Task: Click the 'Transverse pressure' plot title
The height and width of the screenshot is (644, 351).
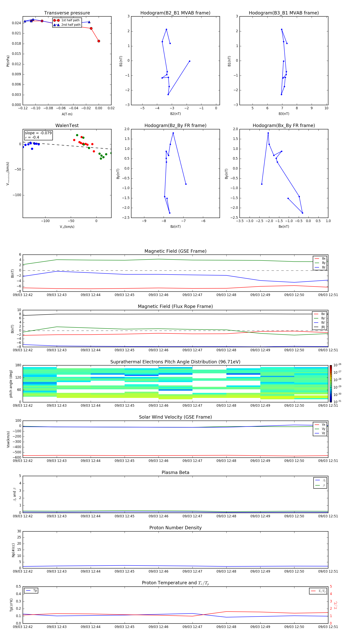Action: click(x=67, y=13)
